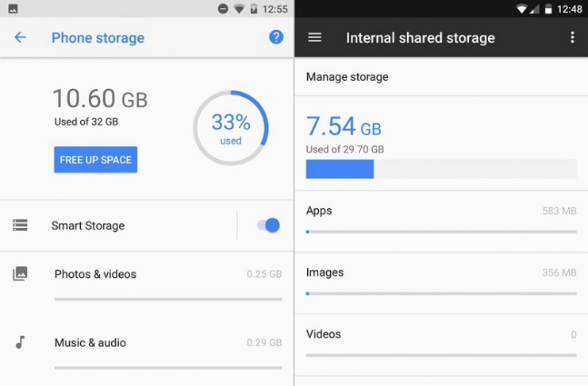Click the Smart Storage list icon

tap(21, 226)
